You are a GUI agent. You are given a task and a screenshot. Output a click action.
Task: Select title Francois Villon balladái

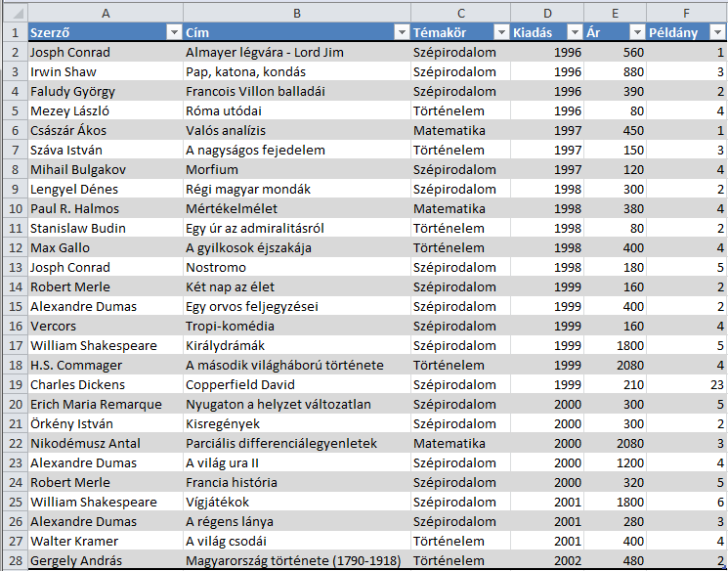(297, 92)
